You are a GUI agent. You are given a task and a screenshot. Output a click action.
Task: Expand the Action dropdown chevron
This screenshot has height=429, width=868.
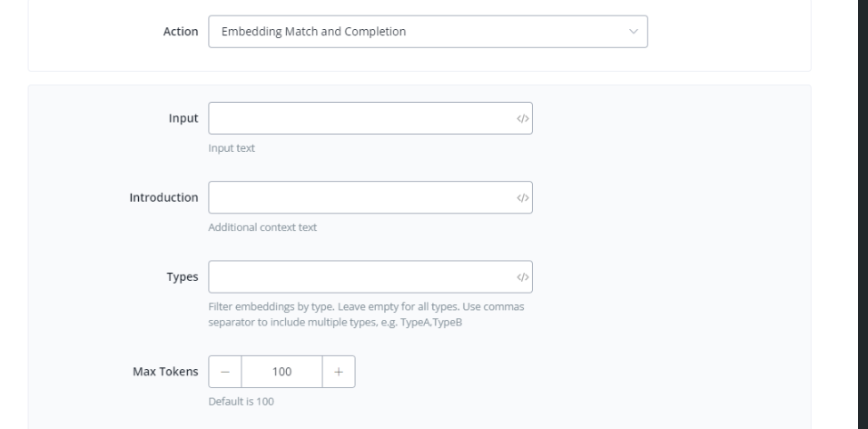633,32
